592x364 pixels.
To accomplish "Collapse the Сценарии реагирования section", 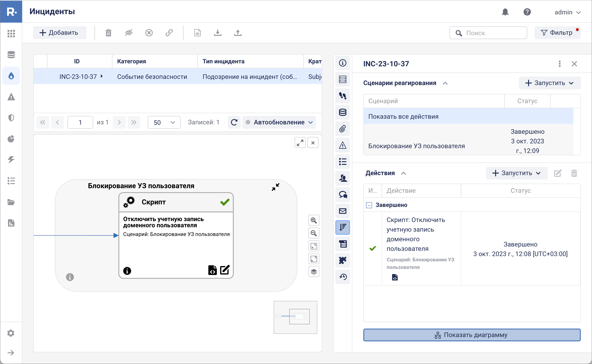I will 445,83.
